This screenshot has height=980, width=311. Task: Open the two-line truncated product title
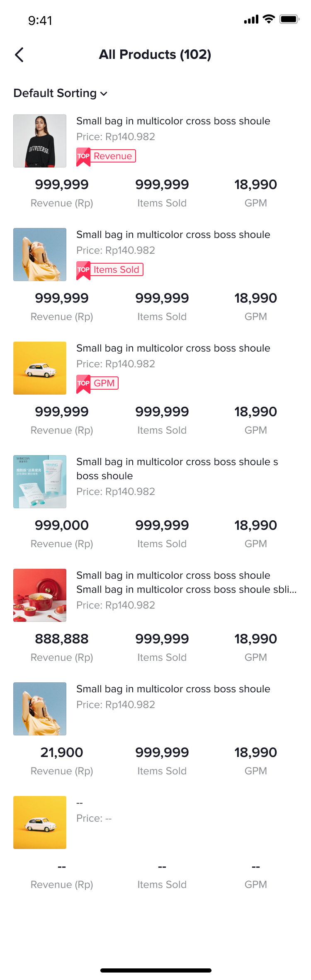[x=186, y=582]
